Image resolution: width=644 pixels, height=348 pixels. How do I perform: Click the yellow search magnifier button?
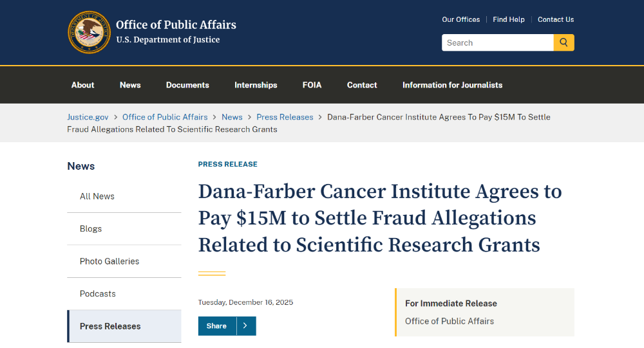563,42
